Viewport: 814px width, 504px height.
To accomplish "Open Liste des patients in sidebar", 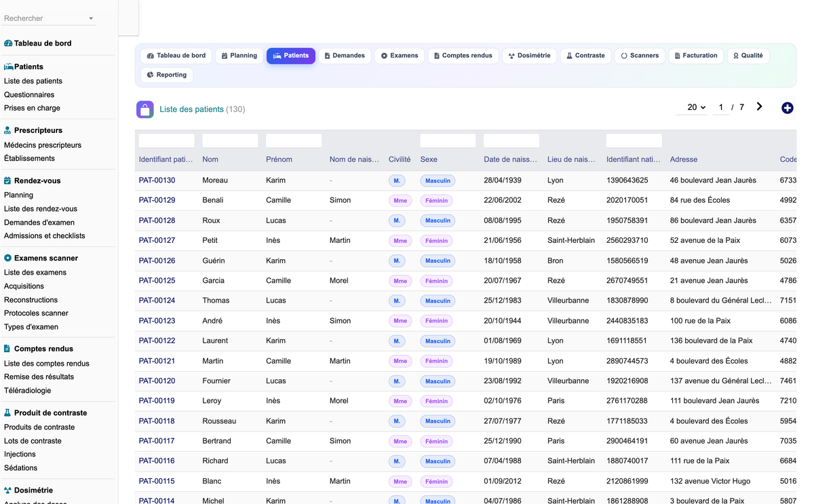I will [33, 81].
